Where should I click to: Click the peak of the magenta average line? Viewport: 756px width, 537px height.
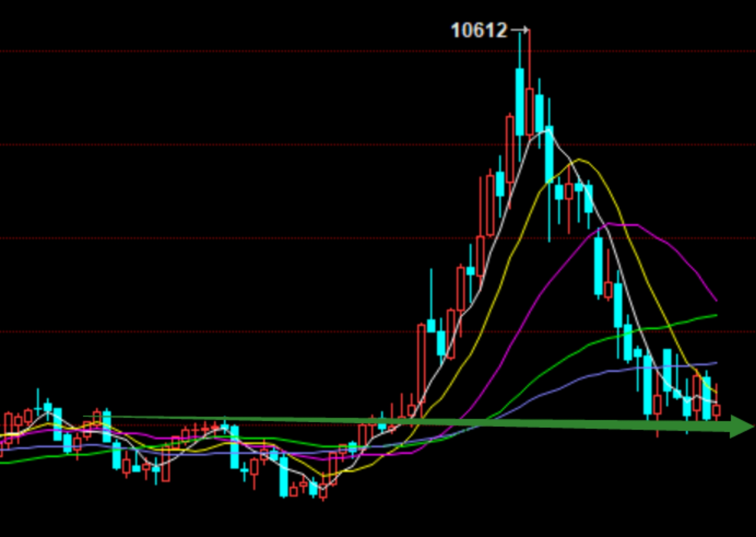[x=609, y=223]
